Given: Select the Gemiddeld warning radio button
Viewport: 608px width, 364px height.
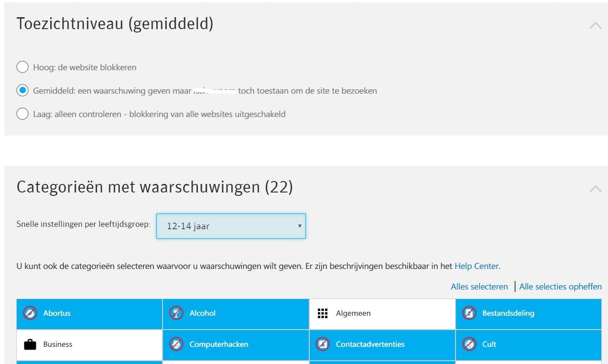Looking at the screenshot, I should 22,91.
